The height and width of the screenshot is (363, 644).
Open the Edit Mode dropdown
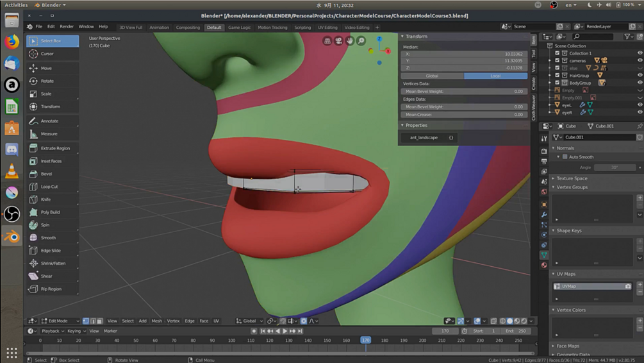pos(62,321)
